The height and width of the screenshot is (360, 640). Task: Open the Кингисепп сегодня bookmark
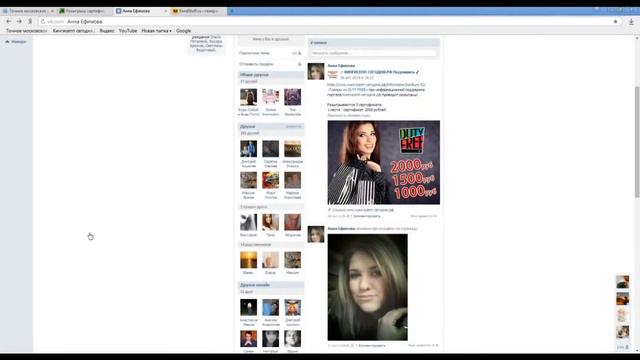pyautogui.click(x=73, y=31)
